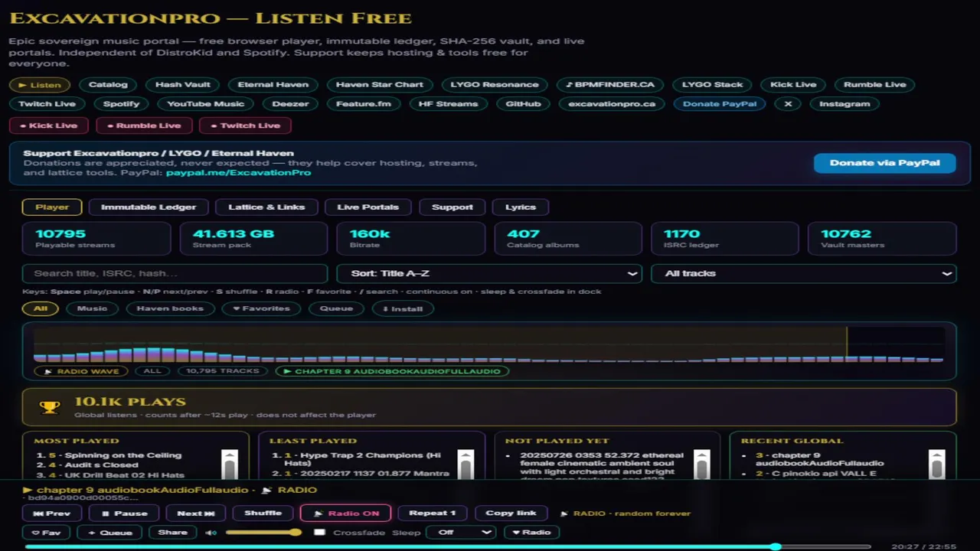The width and height of the screenshot is (980, 551).
Task: Click the speaker volume icon
Action: tap(211, 533)
